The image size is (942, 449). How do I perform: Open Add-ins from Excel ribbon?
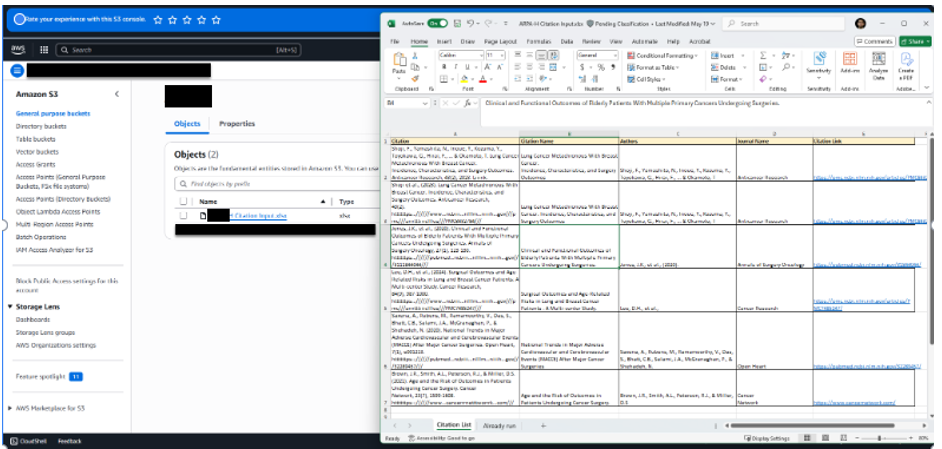pyautogui.click(x=849, y=63)
